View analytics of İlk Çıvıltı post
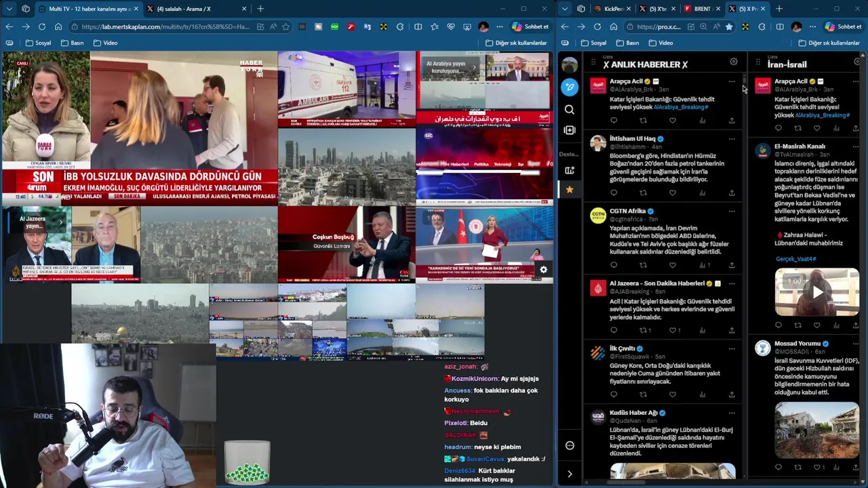Screen dimensions: 868x488 pos(703,394)
